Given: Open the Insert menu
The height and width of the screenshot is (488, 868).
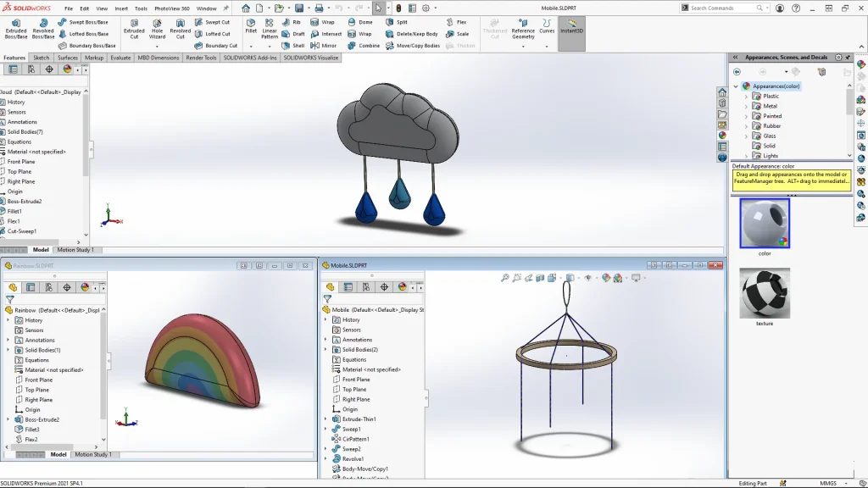Looking at the screenshot, I should pyautogui.click(x=122, y=8).
